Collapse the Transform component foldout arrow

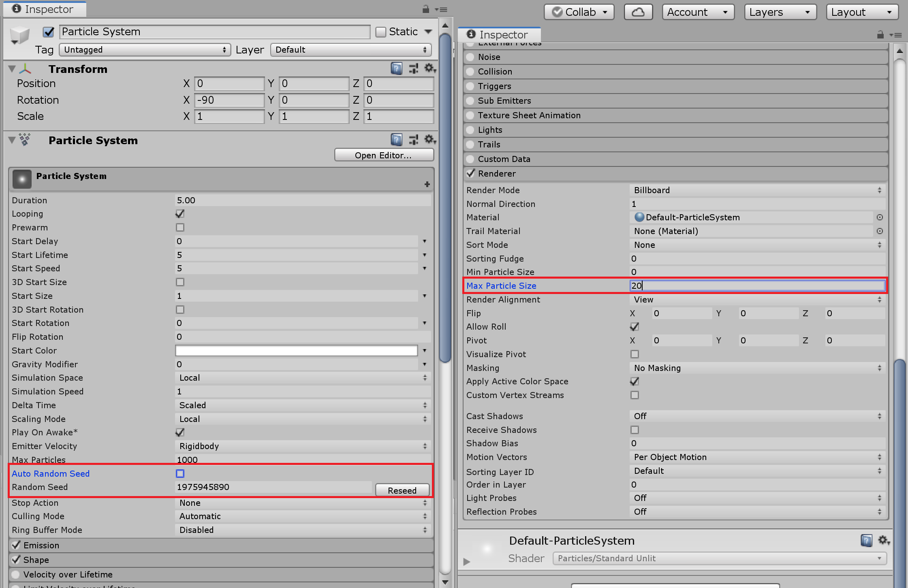[x=12, y=69]
